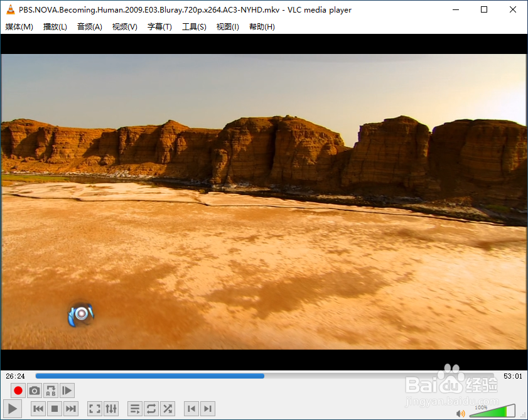Show the playlist
The width and height of the screenshot is (528, 420).
pyautogui.click(x=135, y=409)
